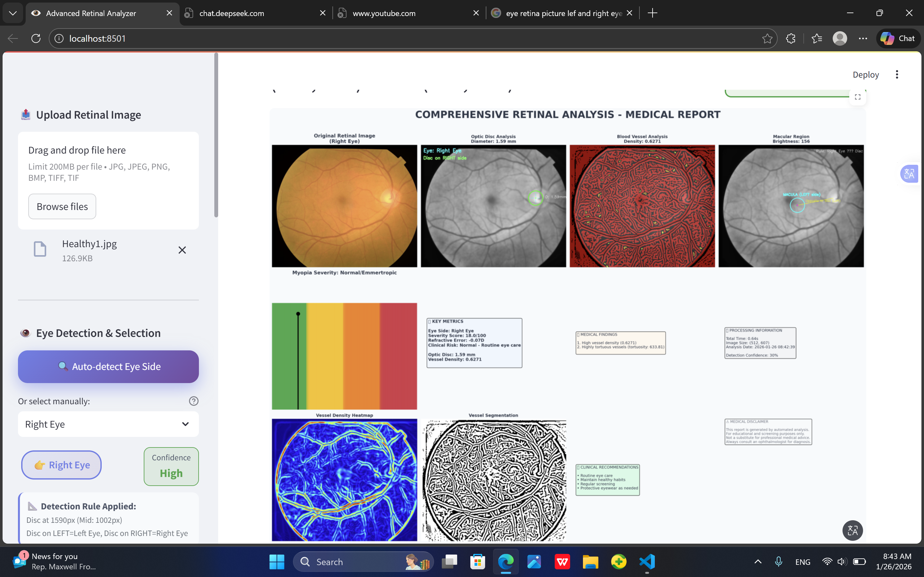Screen dimensions: 924x577
Task: Click the help icon beside 'Or select manually'
Action: coord(193,401)
